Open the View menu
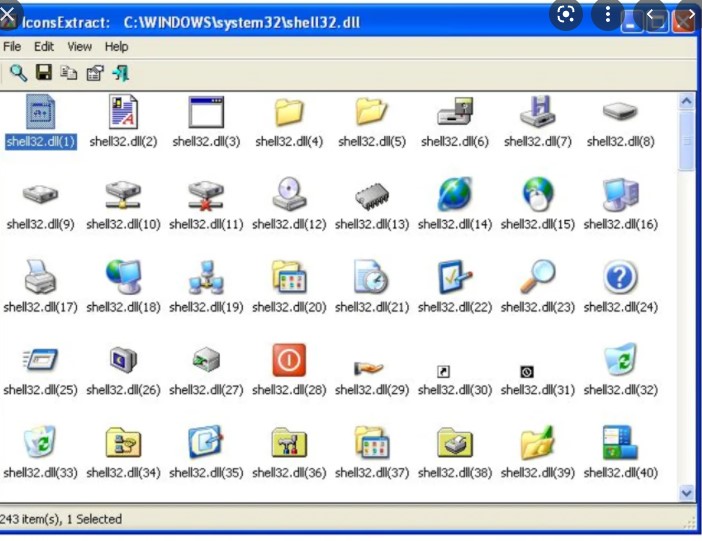This screenshot has height=541, width=702. (80, 47)
